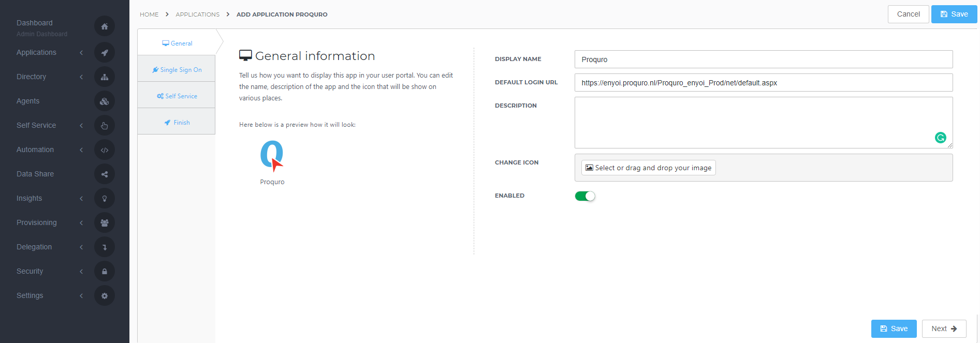Open the Dashboard menu item
The image size is (980, 343).
coord(35,23)
